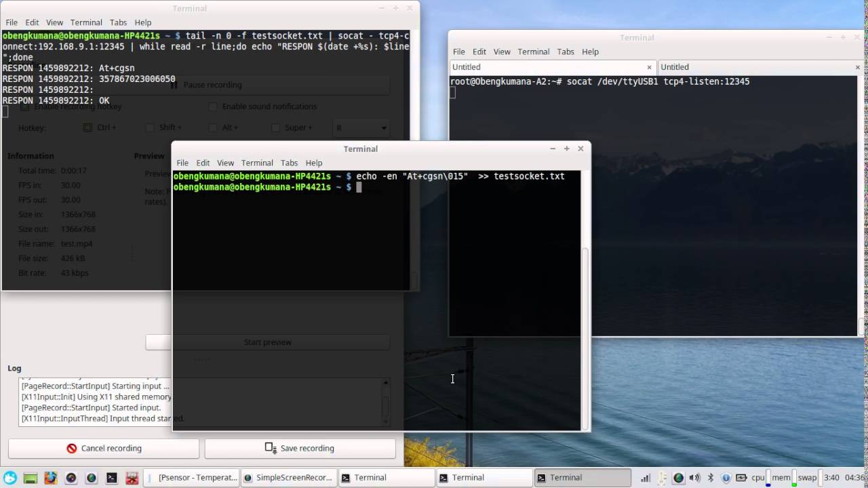
Task: Launch Firefox from the panel
Action: 50,478
